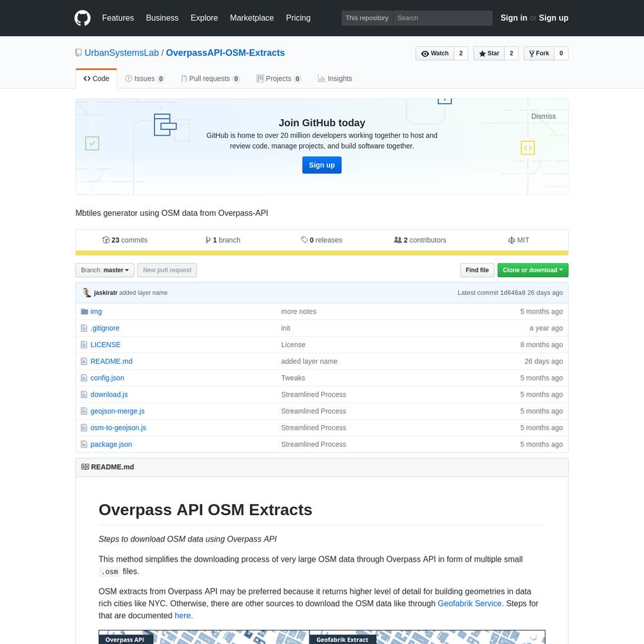Expand the Clone or download menu
This screenshot has width=644, height=644.
[533, 270]
